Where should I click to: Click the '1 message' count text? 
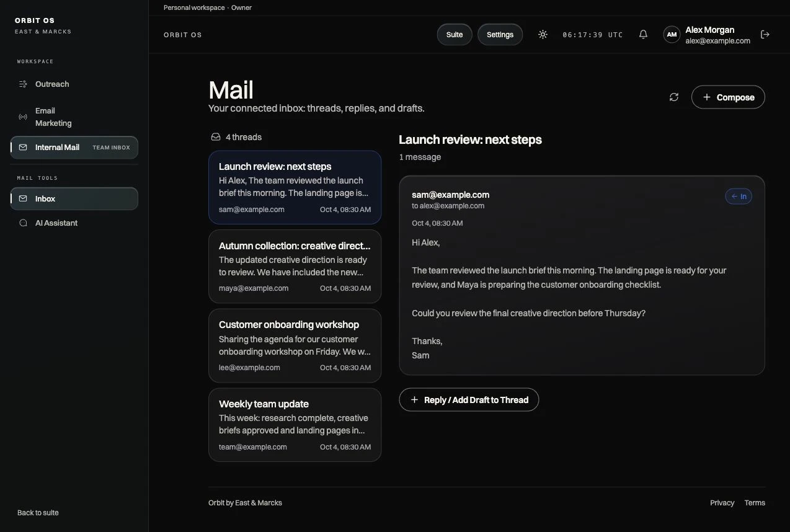coord(420,157)
